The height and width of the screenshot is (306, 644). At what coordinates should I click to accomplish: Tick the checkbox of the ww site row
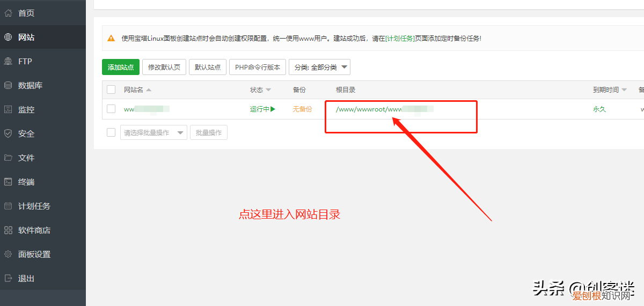click(111, 109)
